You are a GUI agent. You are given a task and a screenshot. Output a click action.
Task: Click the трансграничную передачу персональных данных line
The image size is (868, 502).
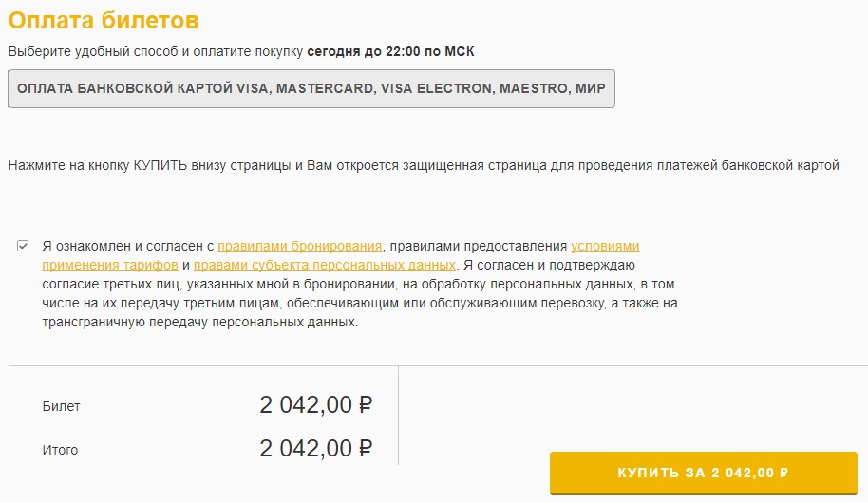[x=199, y=322]
